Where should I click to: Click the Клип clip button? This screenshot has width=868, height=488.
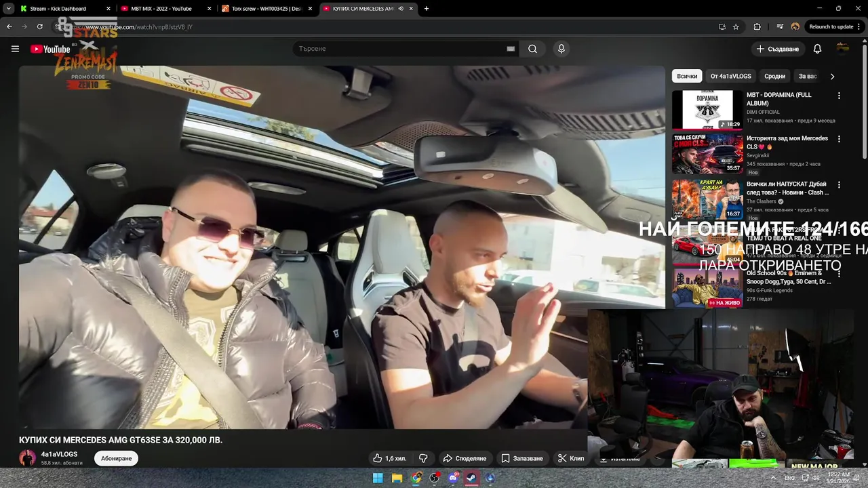(x=571, y=458)
